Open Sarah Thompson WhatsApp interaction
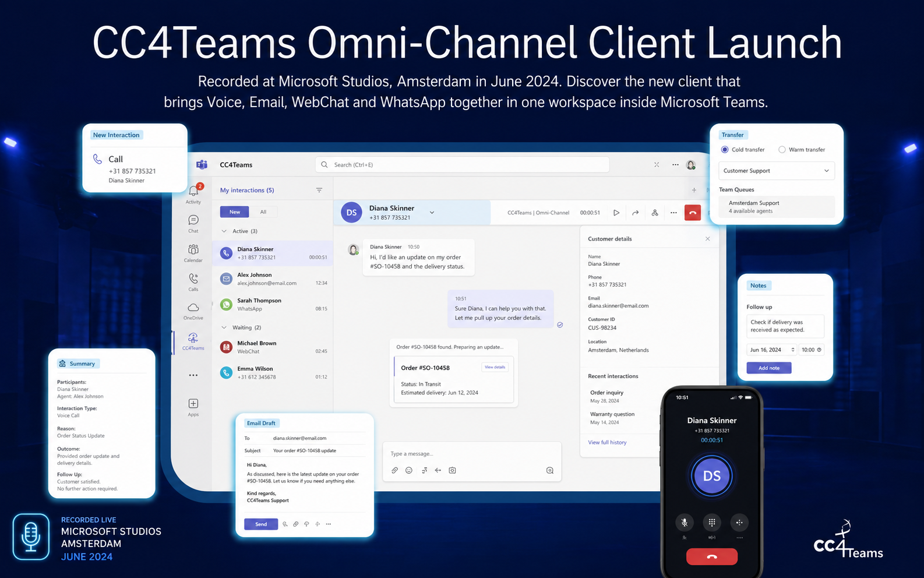The image size is (924, 578). click(273, 305)
